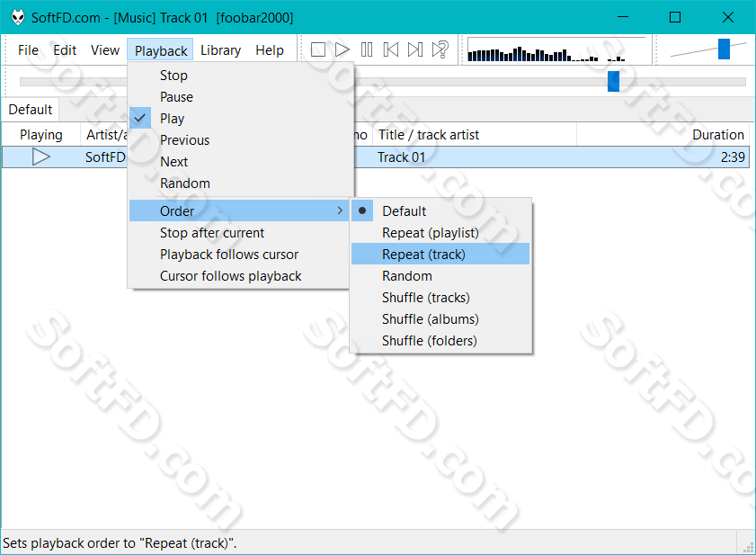Image resolution: width=756 pixels, height=555 pixels.
Task: Open the File menu
Action: pyautogui.click(x=28, y=50)
